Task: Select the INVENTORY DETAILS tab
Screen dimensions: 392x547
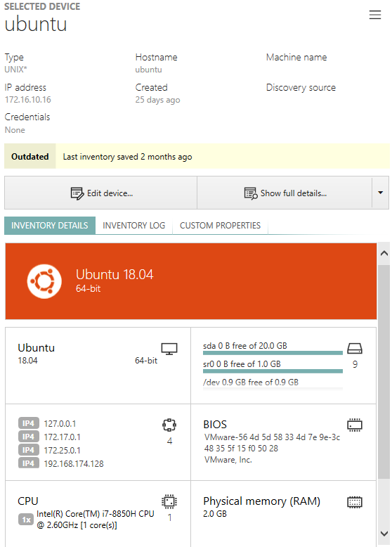Action: 50,226
